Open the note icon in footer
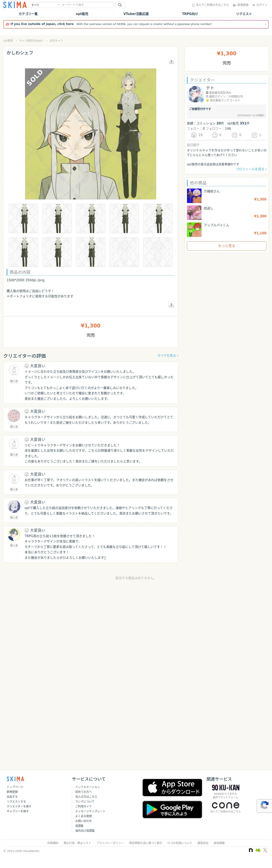Screen dimensions: 272x868 pos(251,850)
